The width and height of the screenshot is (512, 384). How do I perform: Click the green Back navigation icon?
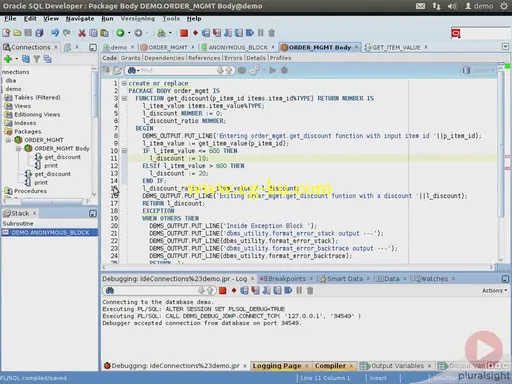120,33
